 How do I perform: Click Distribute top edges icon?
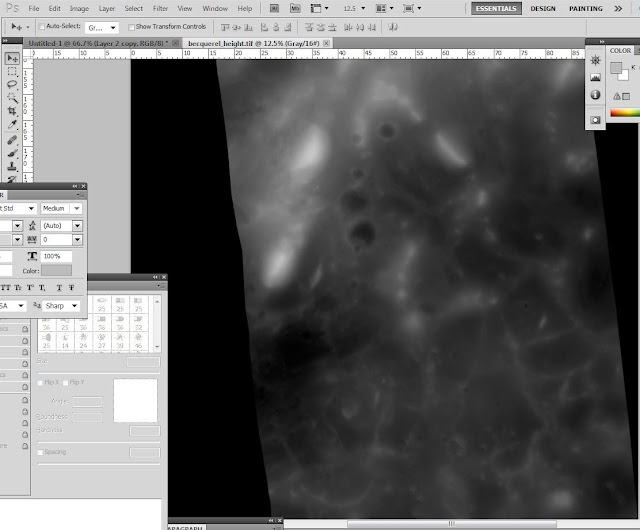click(309, 27)
